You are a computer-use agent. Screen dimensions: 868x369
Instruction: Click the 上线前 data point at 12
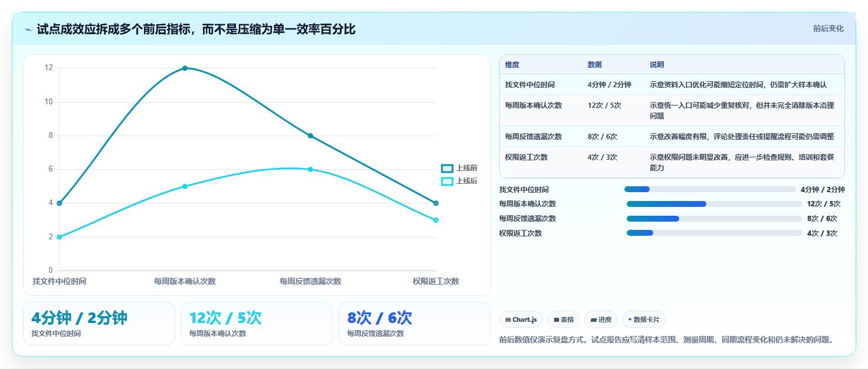[x=185, y=68]
